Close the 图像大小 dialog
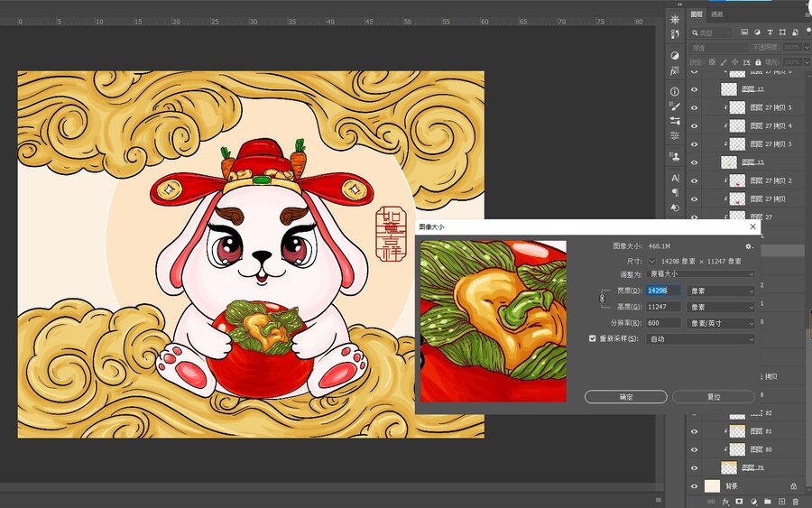This screenshot has width=812, height=508. coord(753,226)
